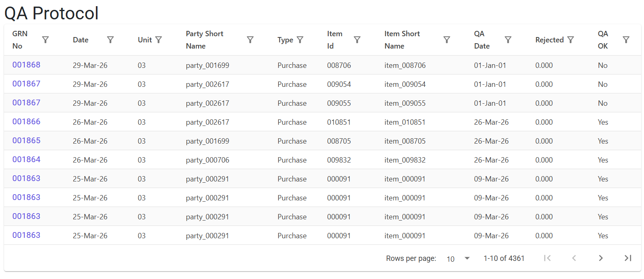Filter the QA Date column
Image resolution: width=644 pixels, height=279 pixels.
(508, 40)
